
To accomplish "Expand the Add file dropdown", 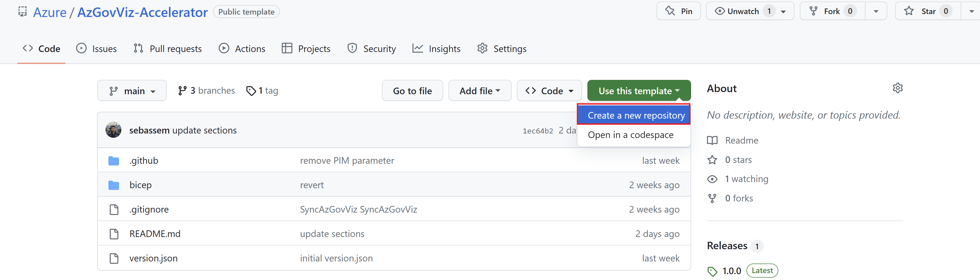I will click(x=479, y=91).
